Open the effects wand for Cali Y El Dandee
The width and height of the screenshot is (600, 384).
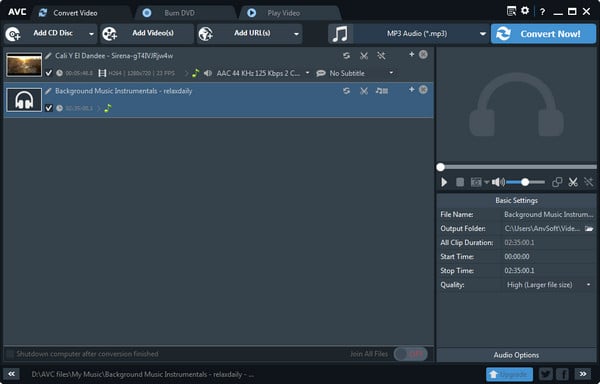[x=381, y=56]
